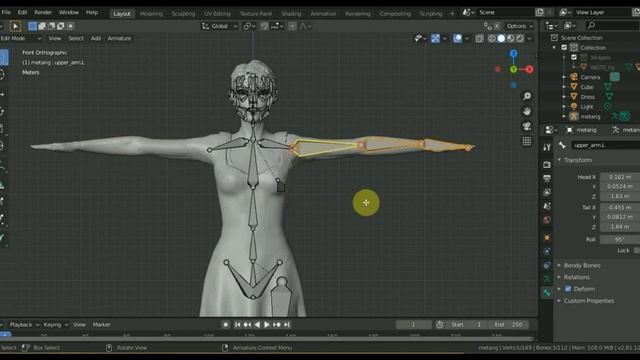
Task: Click the outliner search magnifier icon
Action: tap(591, 26)
